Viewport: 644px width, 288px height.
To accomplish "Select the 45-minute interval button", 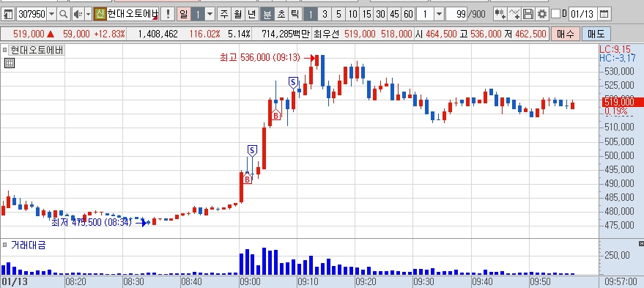I will click(394, 15).
